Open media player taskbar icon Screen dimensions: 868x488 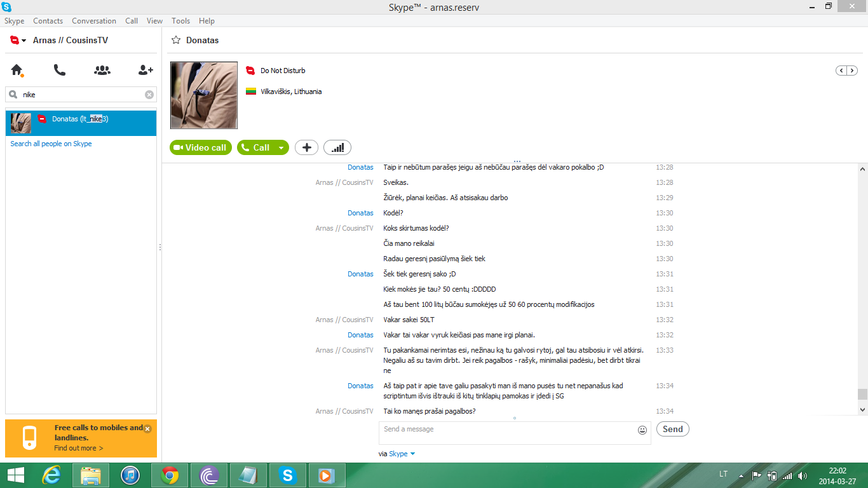327,475
